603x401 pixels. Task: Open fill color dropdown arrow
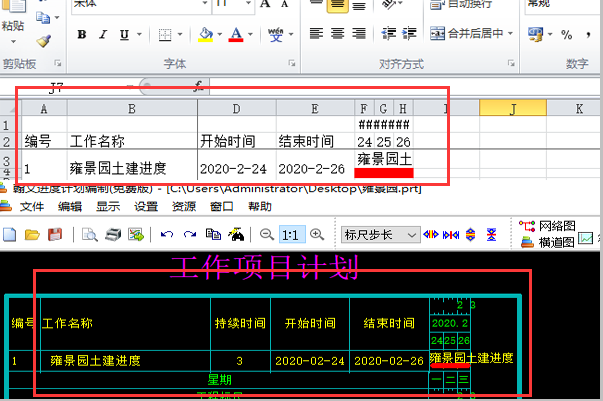(x=220, y=35)
